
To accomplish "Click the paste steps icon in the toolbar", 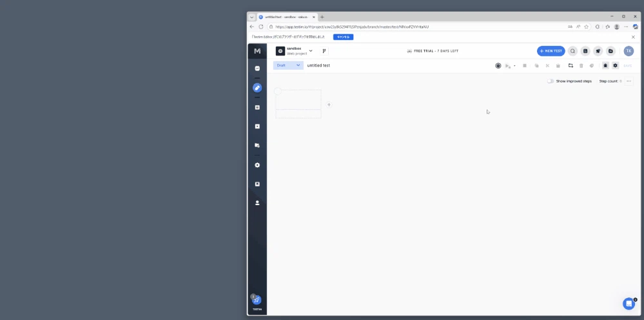I will pos(558,66).
